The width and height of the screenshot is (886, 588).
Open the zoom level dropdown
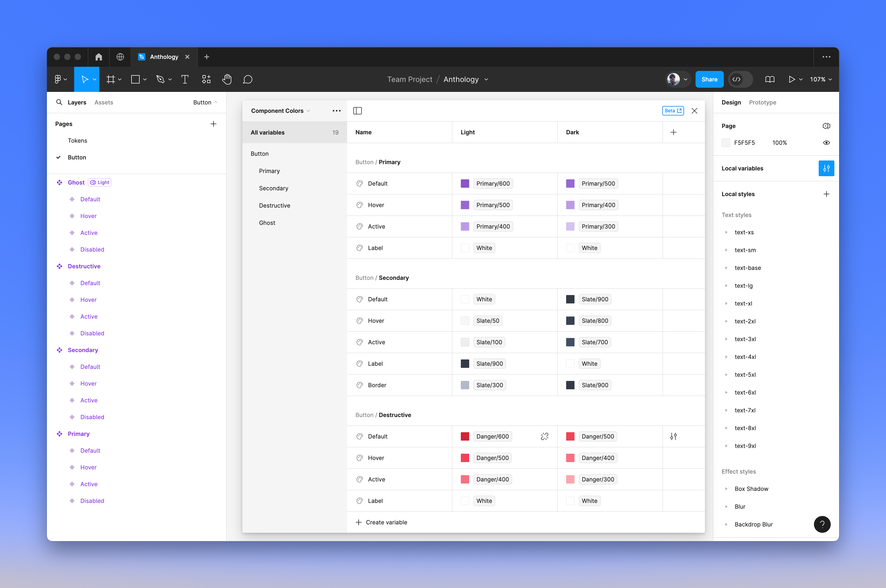pyautogui.click(x=821, y=79)
